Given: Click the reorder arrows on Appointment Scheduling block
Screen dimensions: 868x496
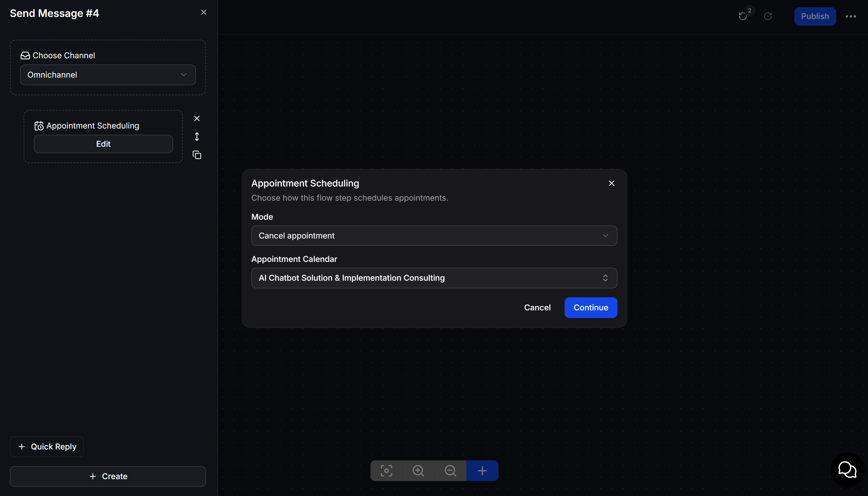Looking at the screenshot, I should 197,137.
